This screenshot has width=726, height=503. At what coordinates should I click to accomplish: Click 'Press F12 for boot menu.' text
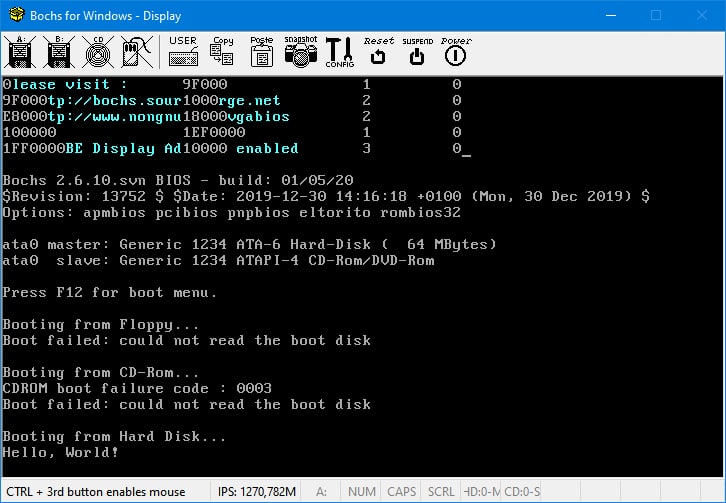(110, 292)
